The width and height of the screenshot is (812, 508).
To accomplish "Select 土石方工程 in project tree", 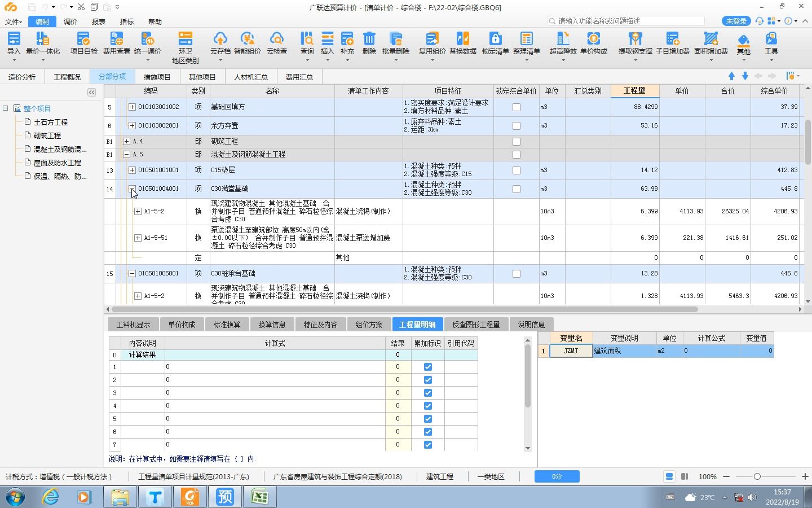I will pyautogui.click(x=50, y=122).
